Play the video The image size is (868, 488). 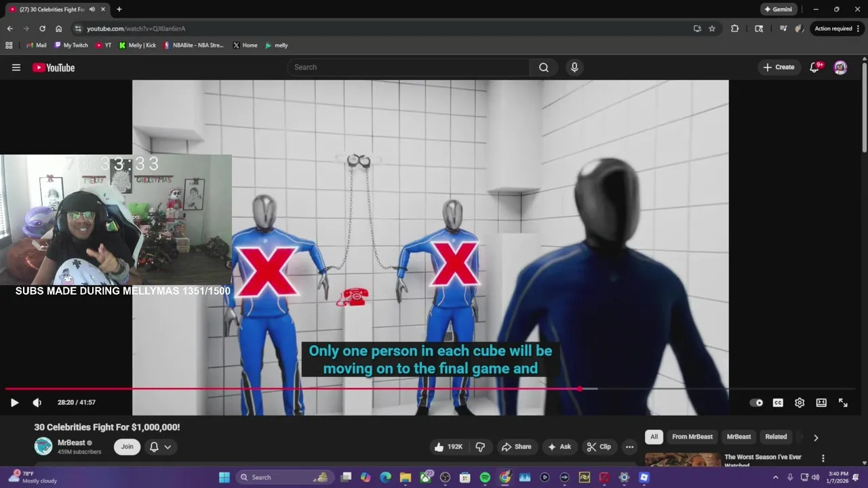(14, 403)
